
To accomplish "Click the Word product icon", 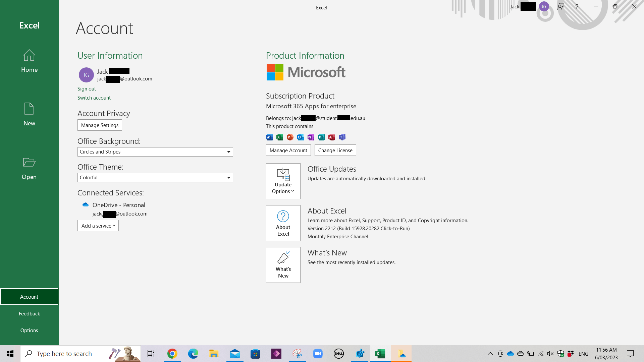I will click(x=269, y=137).
